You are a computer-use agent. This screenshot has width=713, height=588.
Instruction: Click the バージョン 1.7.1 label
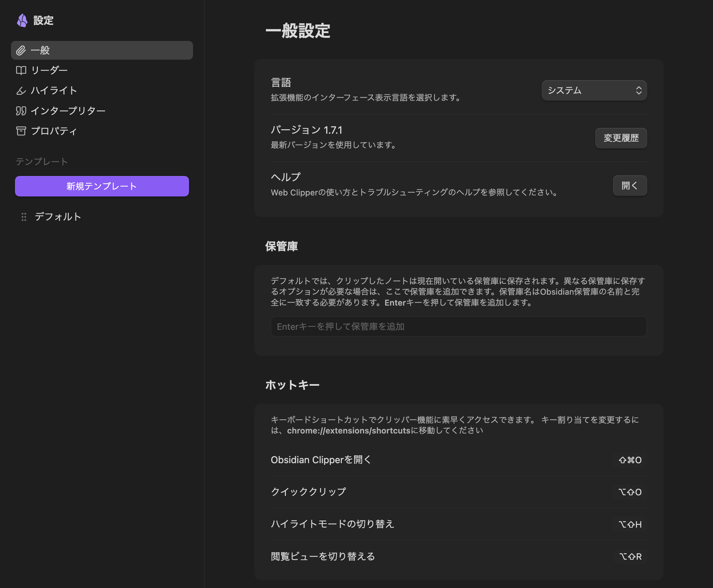[306, 130]
